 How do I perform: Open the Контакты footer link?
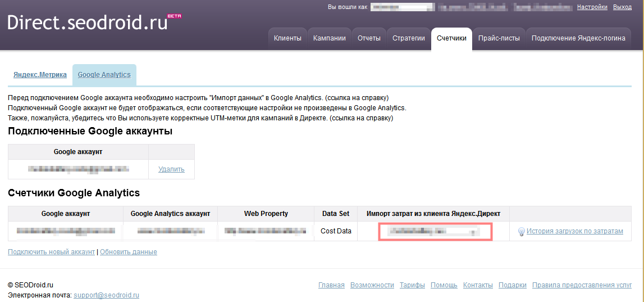click(x=478, y=285)
